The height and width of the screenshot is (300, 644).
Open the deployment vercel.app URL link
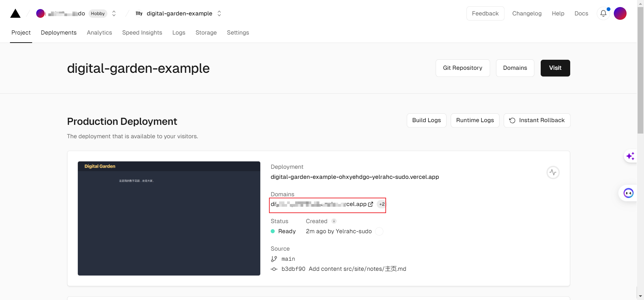[x=355, y=177]
